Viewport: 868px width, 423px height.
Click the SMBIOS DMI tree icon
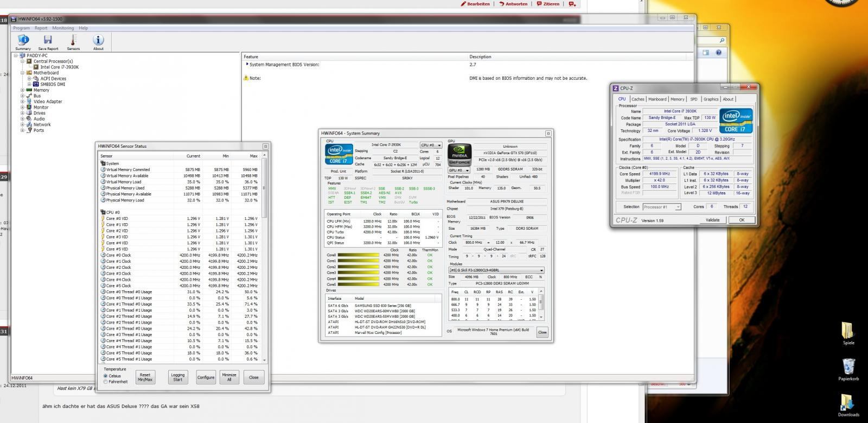[x=36, y=84]
